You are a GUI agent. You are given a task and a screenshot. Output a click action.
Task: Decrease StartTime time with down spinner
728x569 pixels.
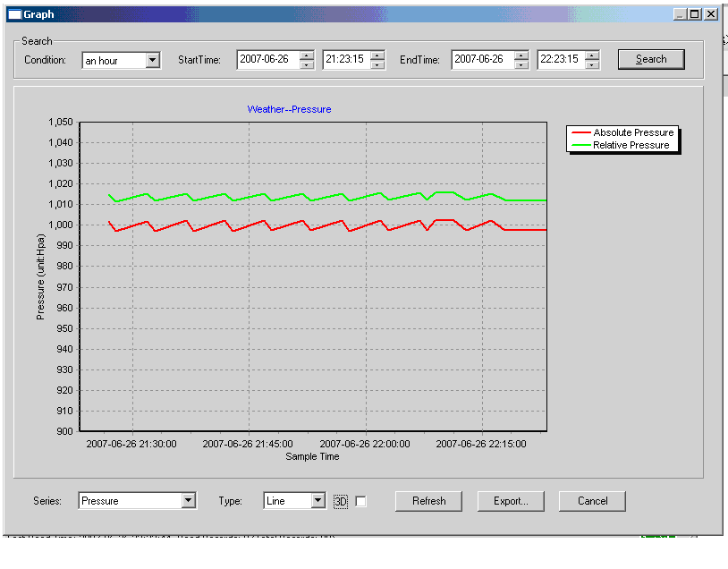point(377,64)
